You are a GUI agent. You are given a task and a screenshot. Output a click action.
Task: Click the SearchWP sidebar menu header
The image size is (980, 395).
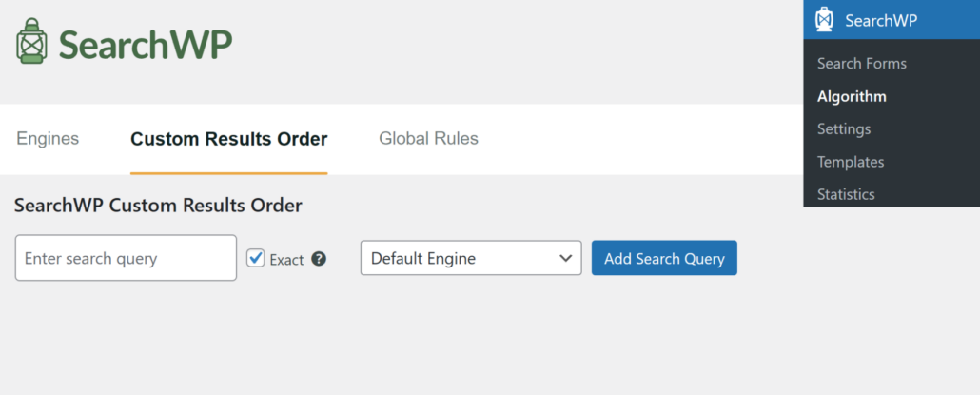point(892,20)
